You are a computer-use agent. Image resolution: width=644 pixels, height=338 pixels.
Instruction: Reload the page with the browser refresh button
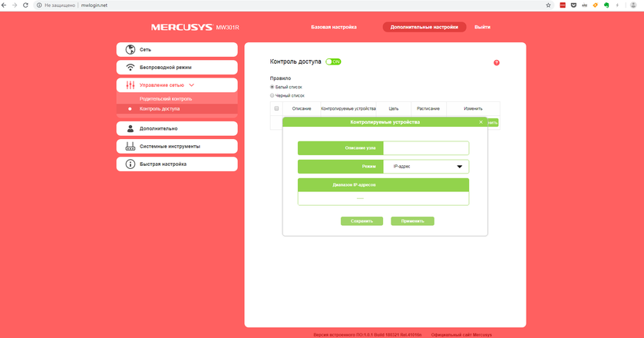pos(26,5)
